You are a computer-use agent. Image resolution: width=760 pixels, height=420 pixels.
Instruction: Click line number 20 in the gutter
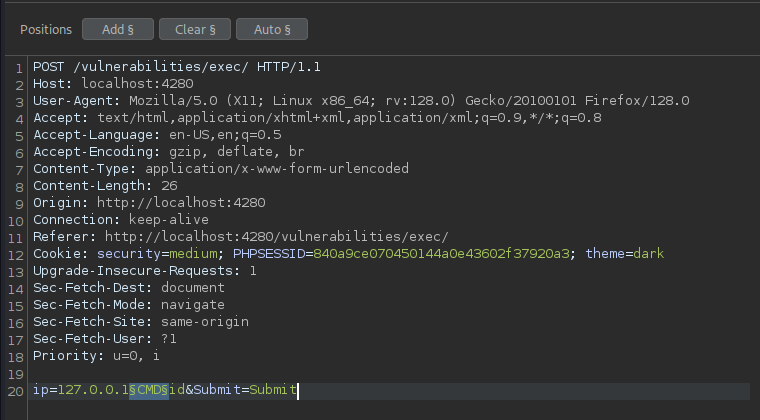click(x=16, y=391)
